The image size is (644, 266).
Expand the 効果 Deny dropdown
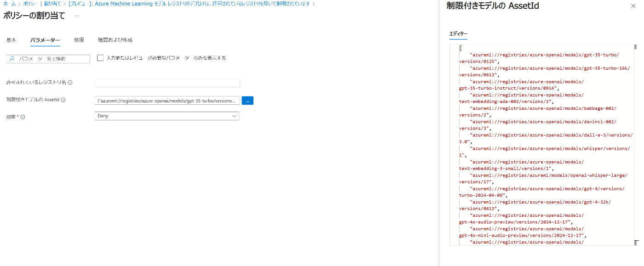pyautogui.click(x=167, y=116)
